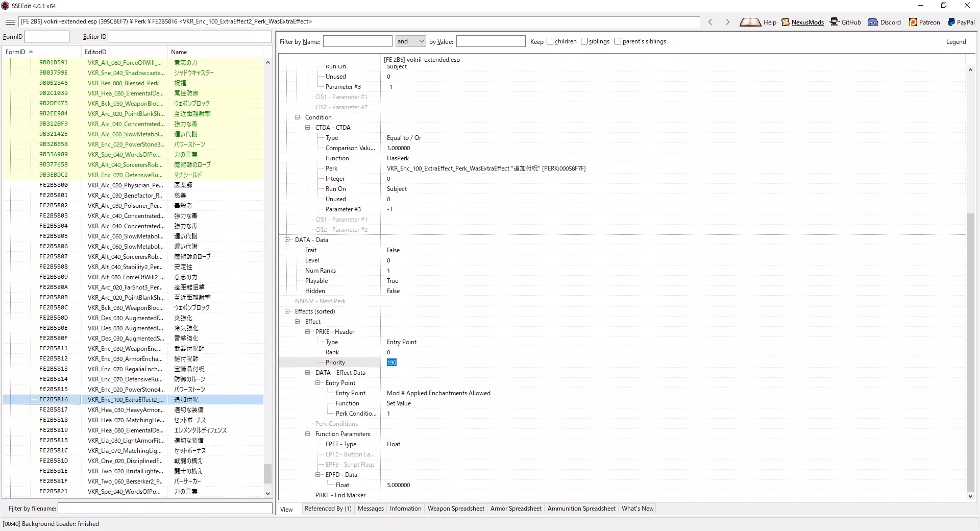The height and width of the screenshot is (531, 980).
Task: Click the NexusMods icon
Action: pos(786,22)
